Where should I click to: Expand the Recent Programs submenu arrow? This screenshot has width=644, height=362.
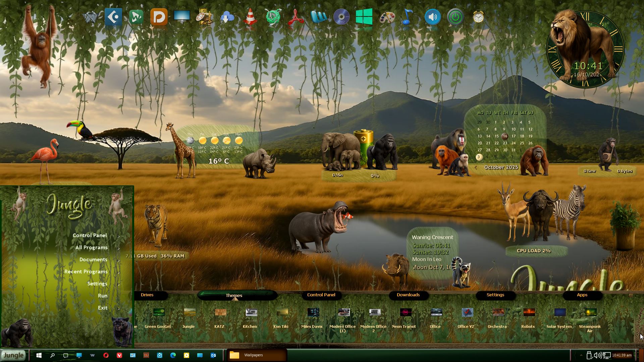tap(119, 273)
